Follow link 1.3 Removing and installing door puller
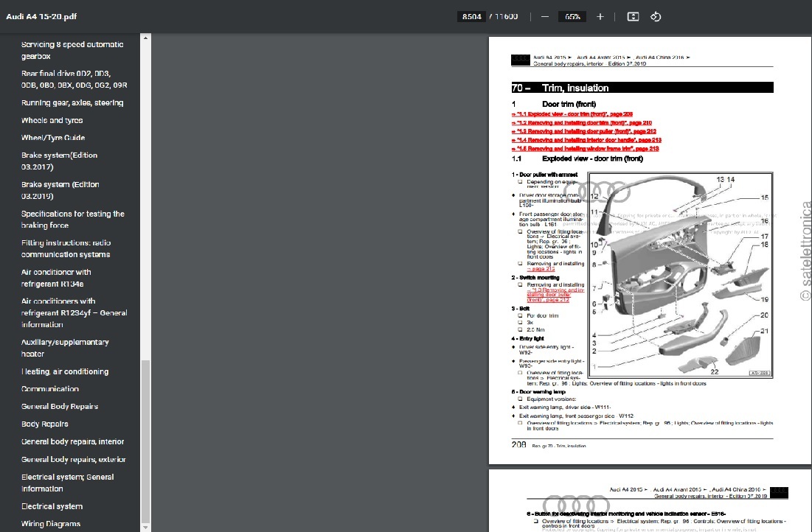This screenshot has width=812, height=532. [x=583, y=131]
